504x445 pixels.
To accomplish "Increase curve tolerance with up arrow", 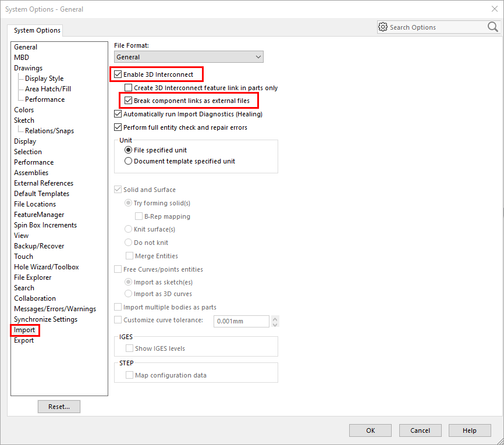I will (275, 319).
